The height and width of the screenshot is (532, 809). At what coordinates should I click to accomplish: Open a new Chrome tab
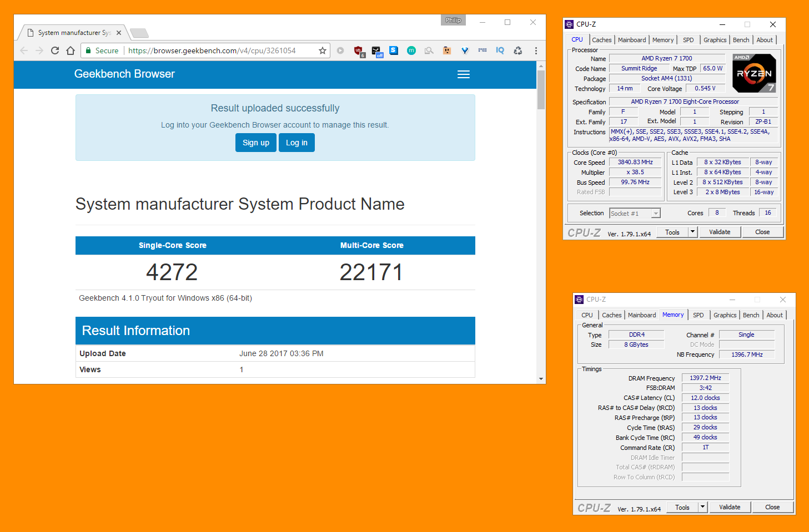pyautogui.click(x=139, y=33)
